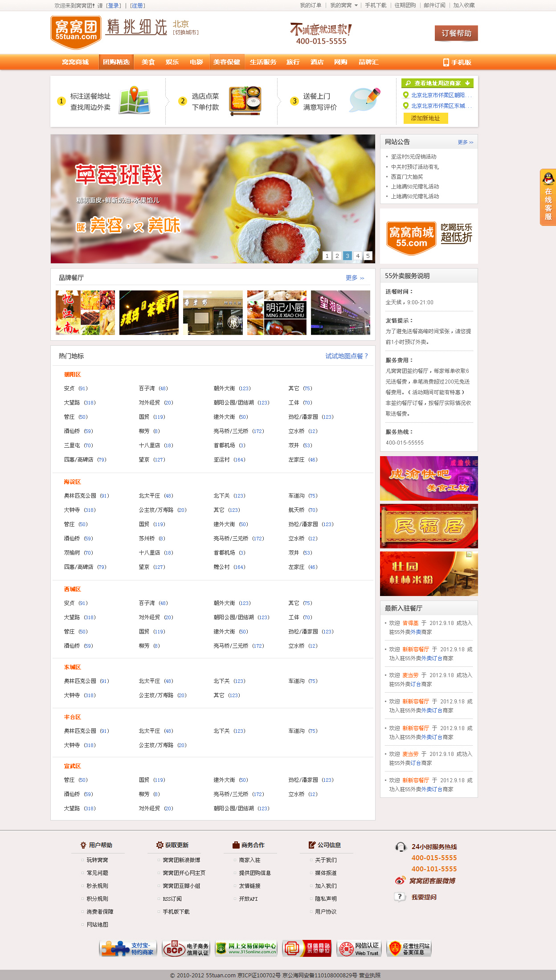The width and height of the screenshot is (556, 980).
Task: Open 我的订单 in top bar
Action: pyautogui.click(x=311, y=5)
